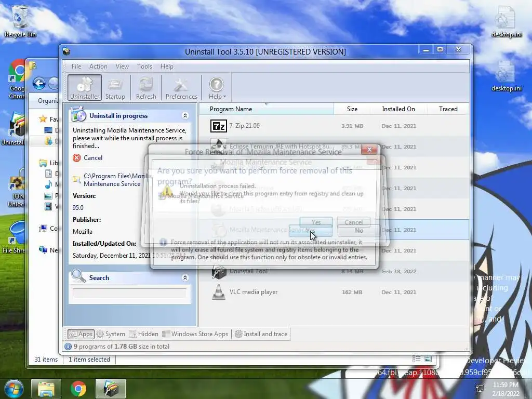Open the Windows Start button
This screenshot has height=399, width=532.
tap(13, 389)
